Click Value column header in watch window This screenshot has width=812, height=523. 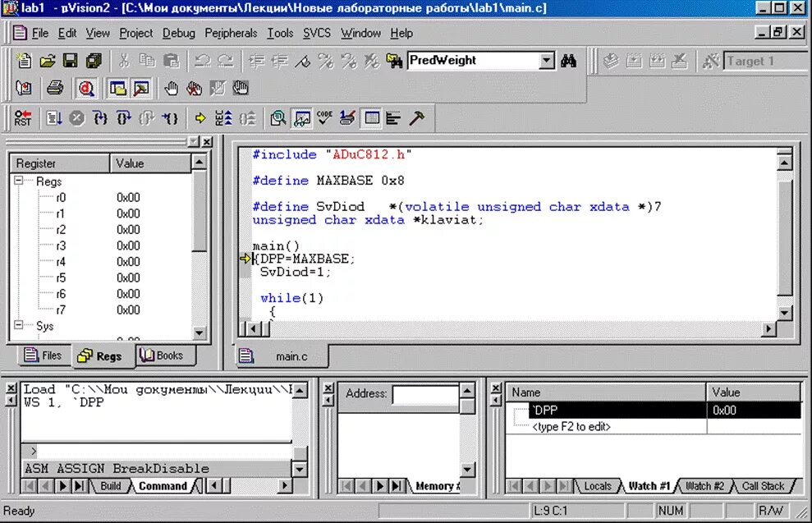click(754, 392)
